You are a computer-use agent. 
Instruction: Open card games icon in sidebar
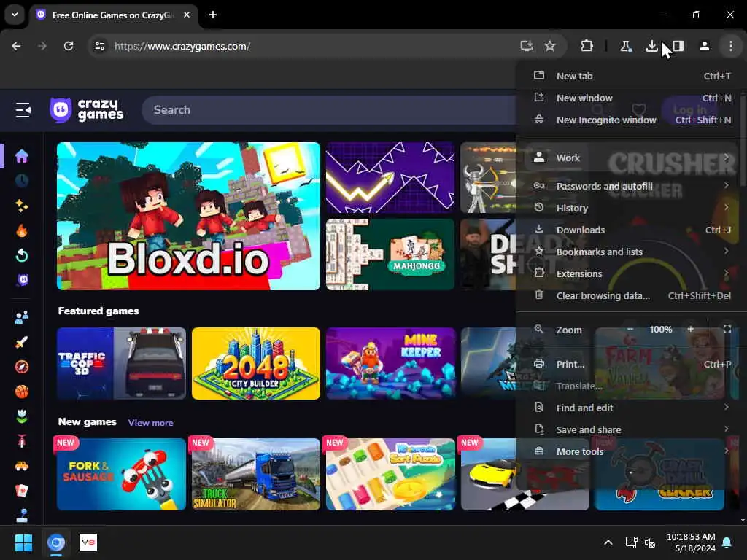coord(21,491)
